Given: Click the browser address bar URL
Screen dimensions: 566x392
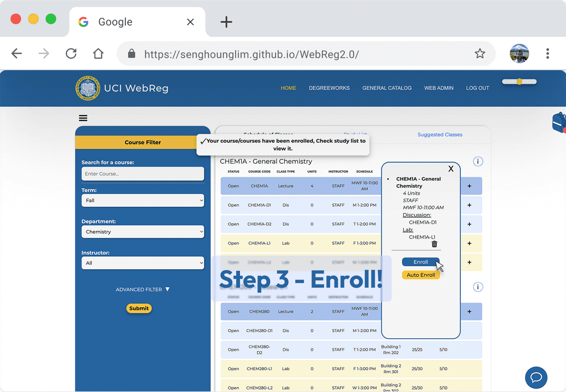Looking at the screenshot, I should pyautogui.click(x=252, y=54).
